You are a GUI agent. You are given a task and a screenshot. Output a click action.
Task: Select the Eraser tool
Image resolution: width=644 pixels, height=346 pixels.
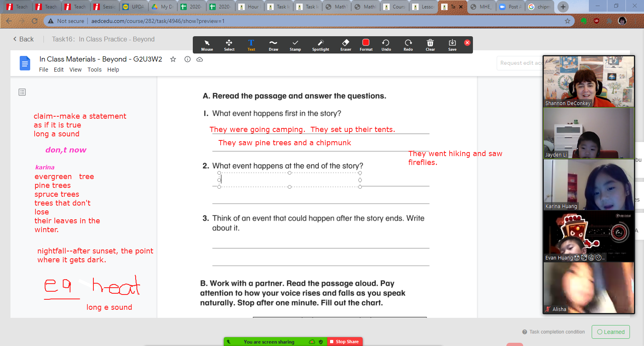click(346, 45)
